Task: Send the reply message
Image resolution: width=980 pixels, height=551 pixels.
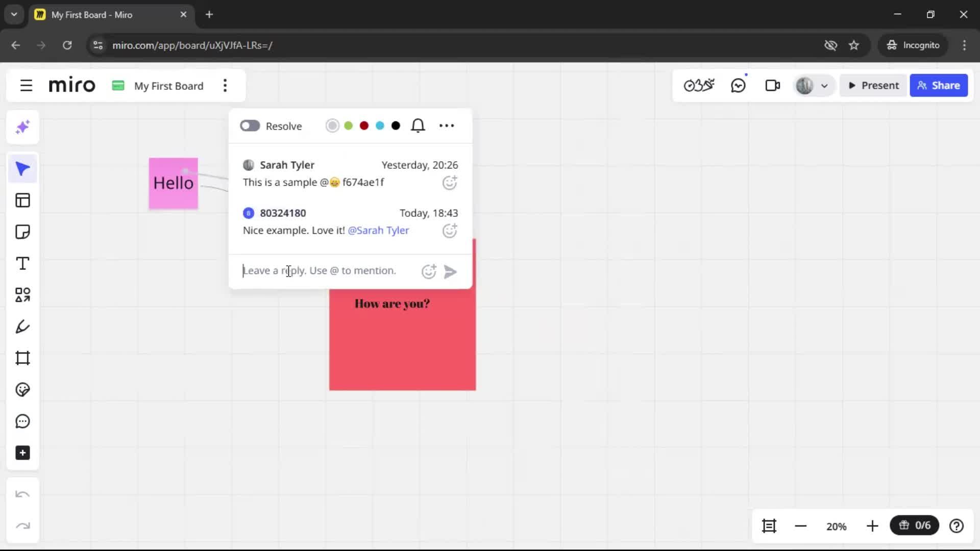Action: (x=450, y=272)
